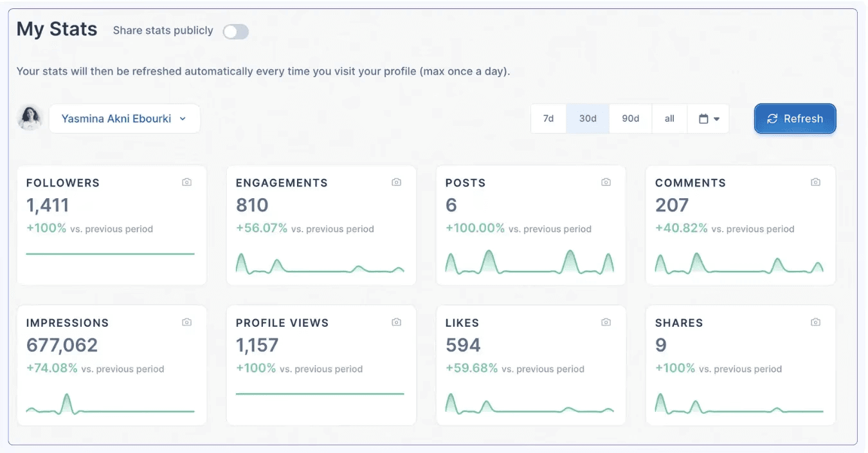Screen dimensions: 868x453
Task: Click the refresh arrows icon inside Refresh button
Action: [771, 118]
